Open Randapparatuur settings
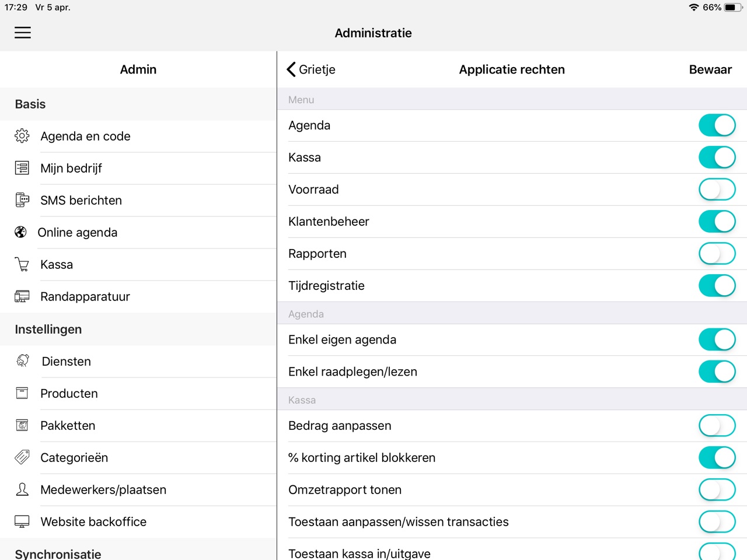This screenshot has height=560, width=747. 138,296
